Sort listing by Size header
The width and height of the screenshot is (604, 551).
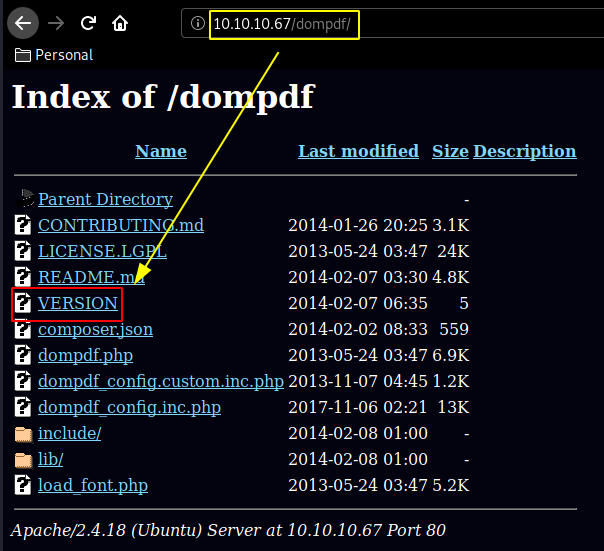pos(450,151)
